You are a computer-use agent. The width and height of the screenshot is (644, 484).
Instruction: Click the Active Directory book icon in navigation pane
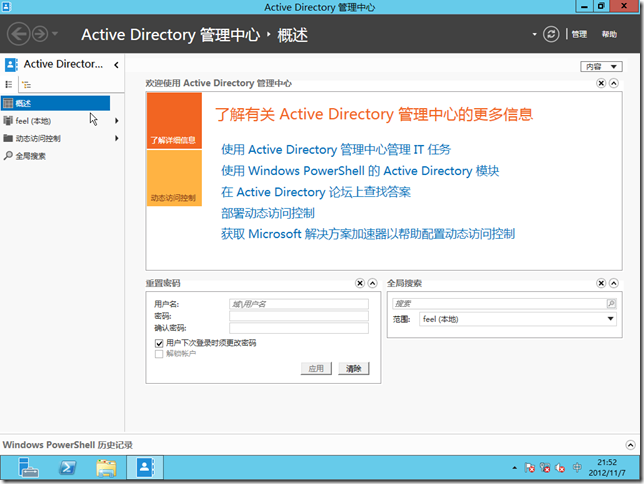11,65
